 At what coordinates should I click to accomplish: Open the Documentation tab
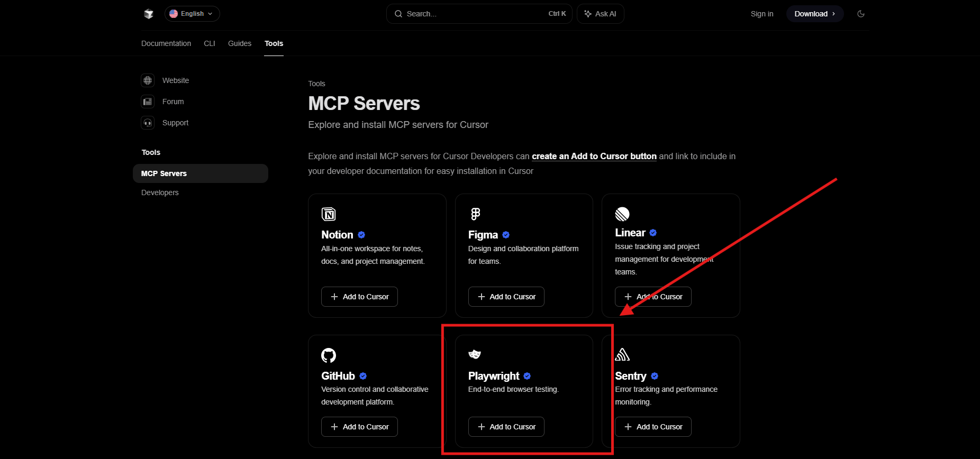[166, 43]
